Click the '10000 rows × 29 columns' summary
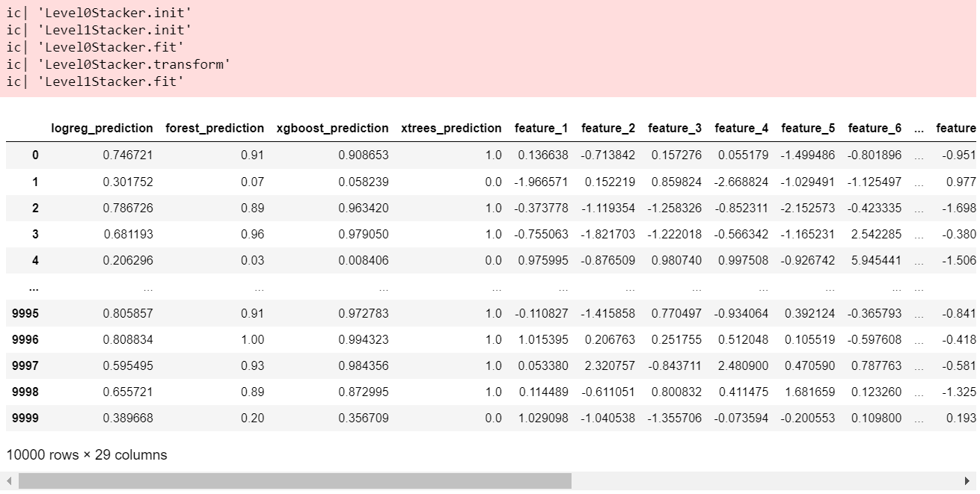 click(x=87, y=455)
